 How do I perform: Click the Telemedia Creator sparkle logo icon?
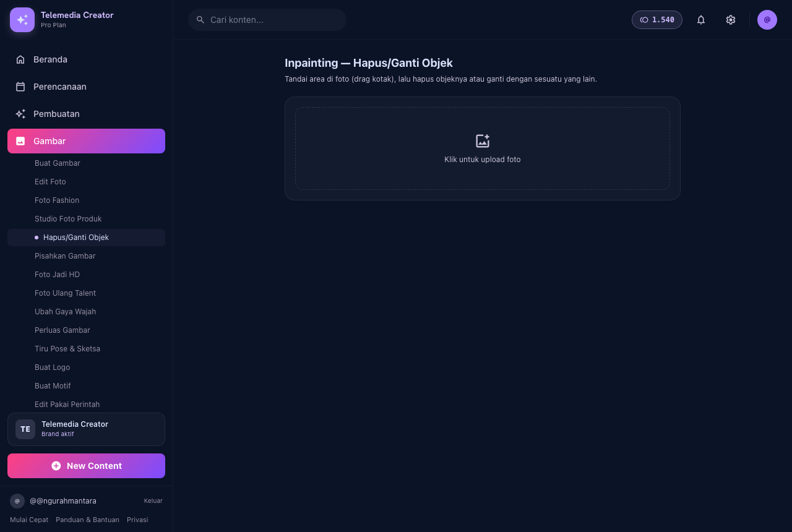point(22,20)
